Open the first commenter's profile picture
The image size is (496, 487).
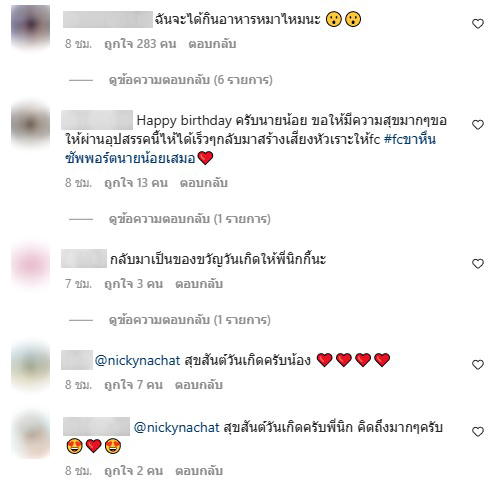point(30,26)
